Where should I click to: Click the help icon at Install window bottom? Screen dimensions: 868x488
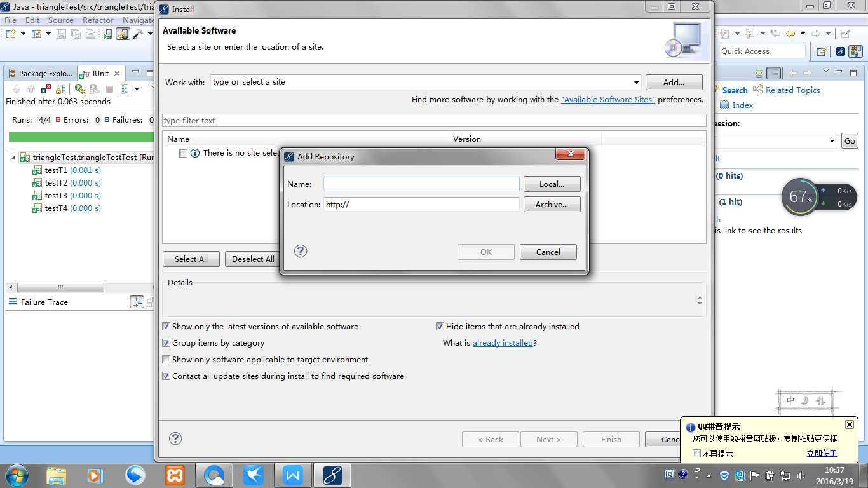point(176,438)
